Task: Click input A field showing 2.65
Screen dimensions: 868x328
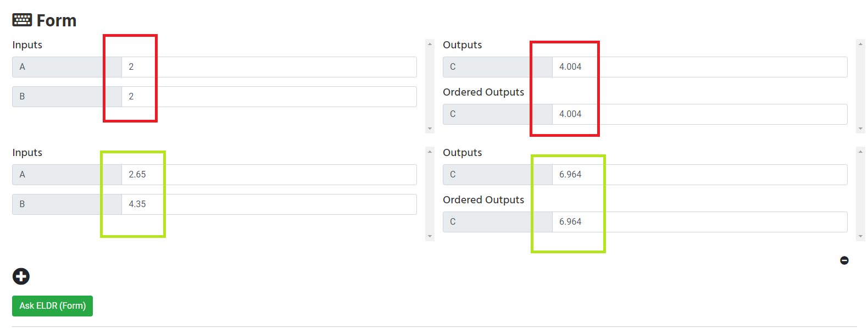Action: click(269, 175)
